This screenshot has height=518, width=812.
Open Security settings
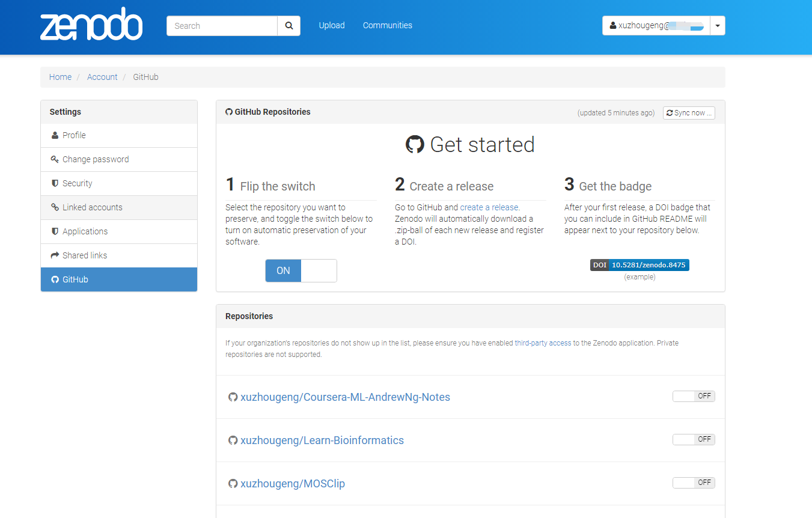(119, 183)
